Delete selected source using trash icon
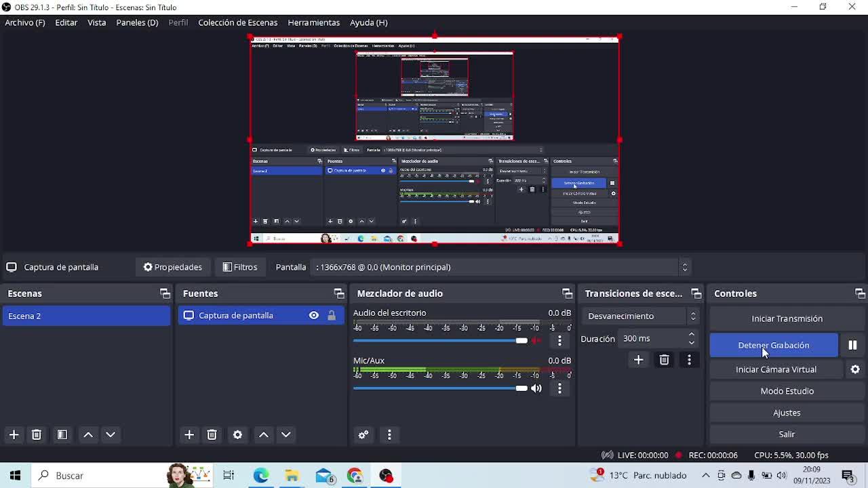The width and height of the screenshot is (868, 488). (212, 434)
